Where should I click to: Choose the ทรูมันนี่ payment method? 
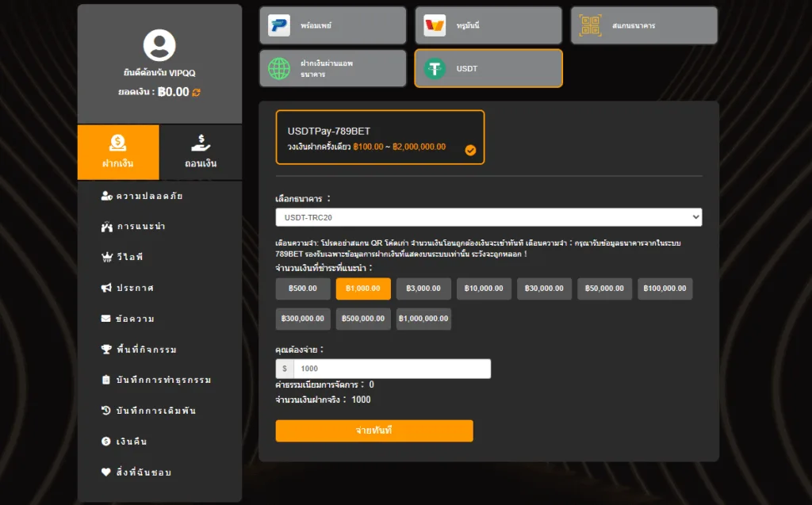pyautogui.click(x=488, y=25)
